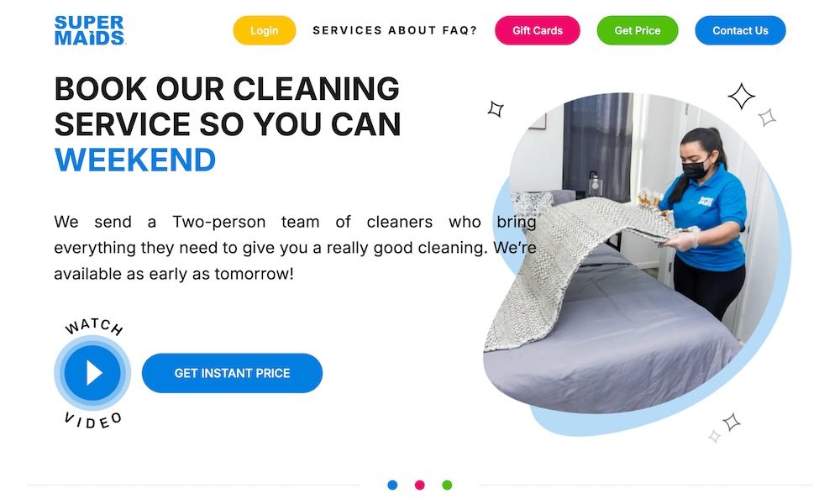Viewport: 840px width, 504px height.
Task: Click the Super Maids logo
Action: point(90,30)
